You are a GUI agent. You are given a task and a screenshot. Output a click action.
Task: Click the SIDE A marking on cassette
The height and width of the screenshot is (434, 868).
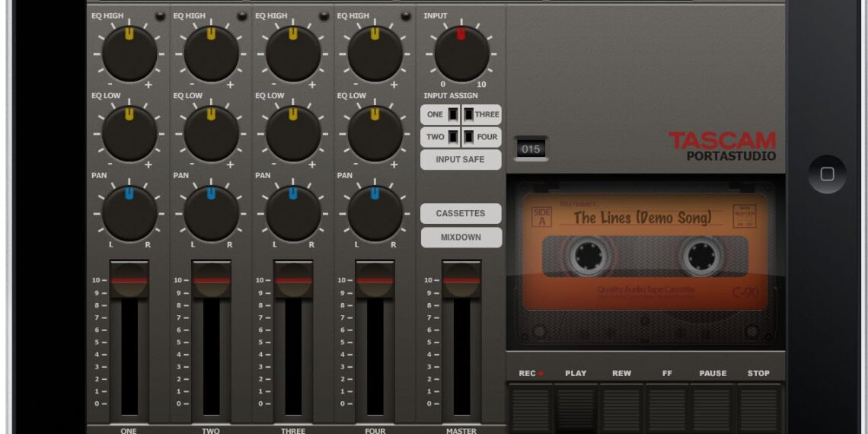tap(541, 217)
